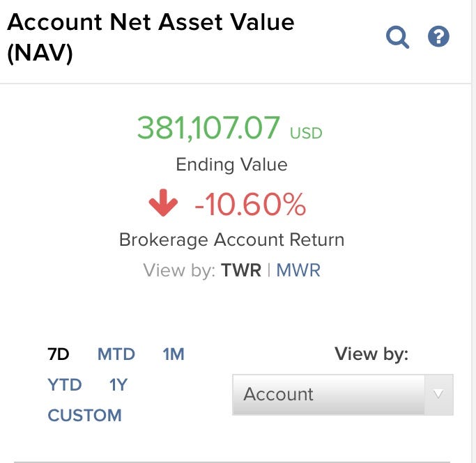Click the View by label above Account dropdown
This screenshot has height=463, width=476.
pos(371,354)
